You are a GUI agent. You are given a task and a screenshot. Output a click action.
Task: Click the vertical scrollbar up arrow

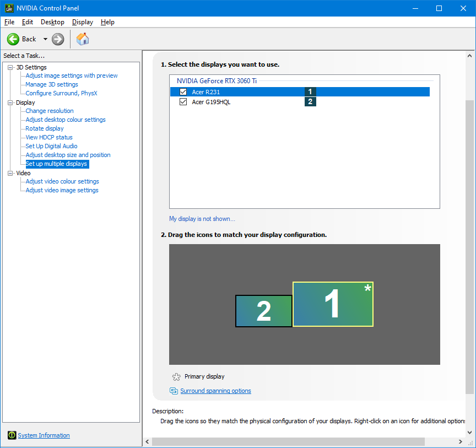(469, 56)
